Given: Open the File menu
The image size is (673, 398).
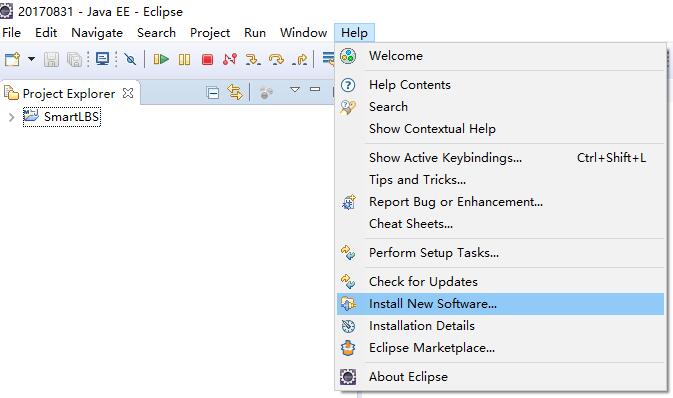Looking at the screenshot, I should pos(11,33).
